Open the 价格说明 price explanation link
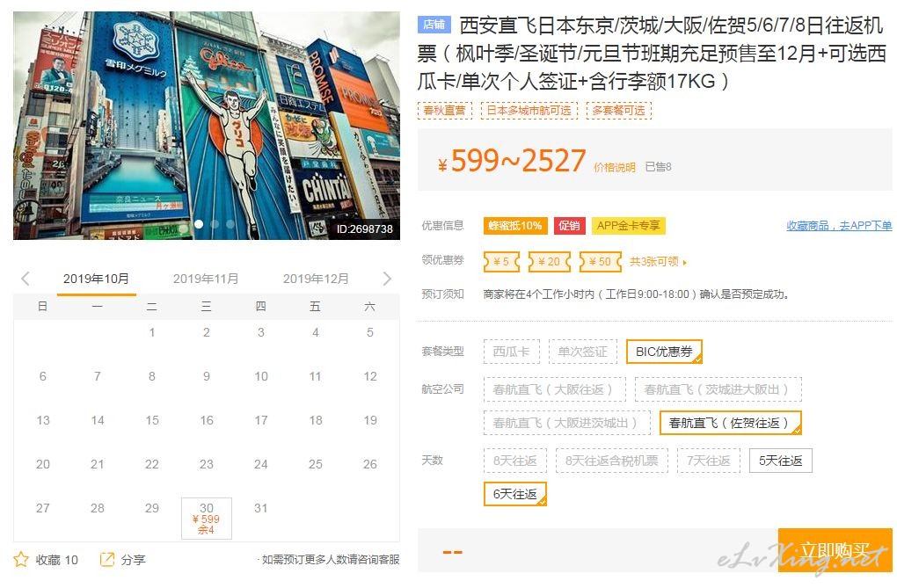Viewport: 897px width, 588px height. [x=615, y=167]
